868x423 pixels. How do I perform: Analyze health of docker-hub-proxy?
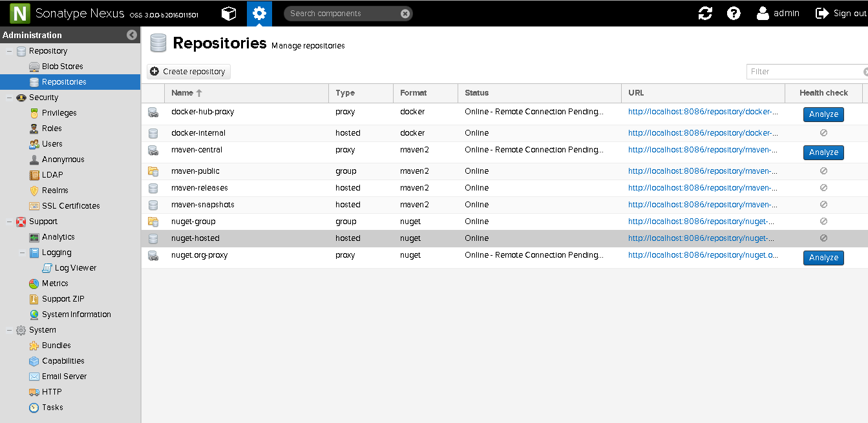(x=823, y=114)
